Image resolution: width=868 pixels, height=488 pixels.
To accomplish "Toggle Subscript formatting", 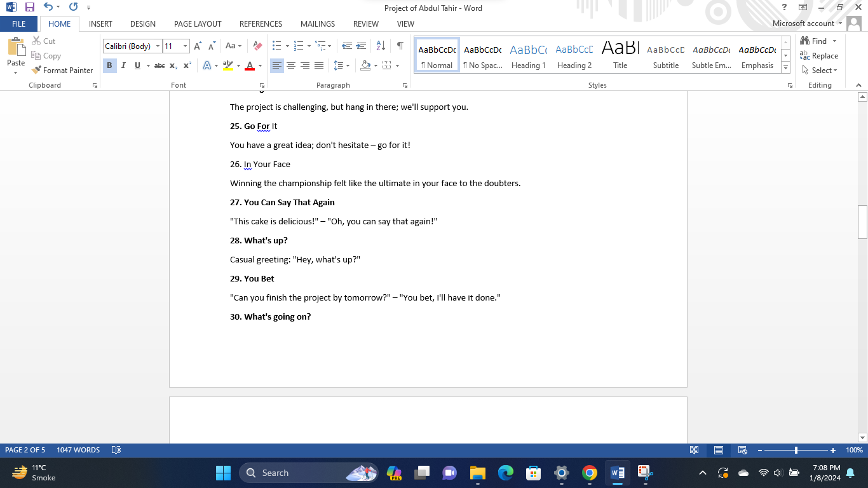I will tap(173, 65).
